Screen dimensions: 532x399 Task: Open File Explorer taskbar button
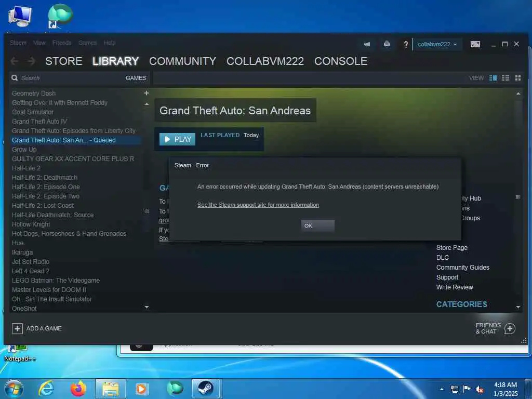click(111, 389)
